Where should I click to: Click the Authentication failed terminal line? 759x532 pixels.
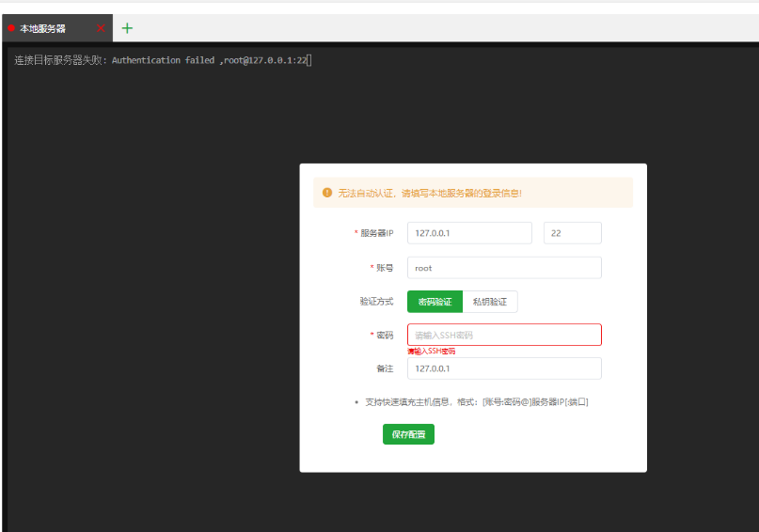coord(160,60)
